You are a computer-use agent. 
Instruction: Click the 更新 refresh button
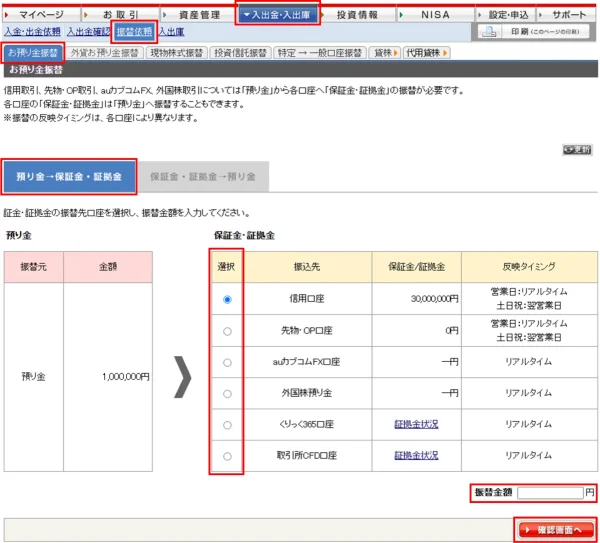tap(577, 150)
